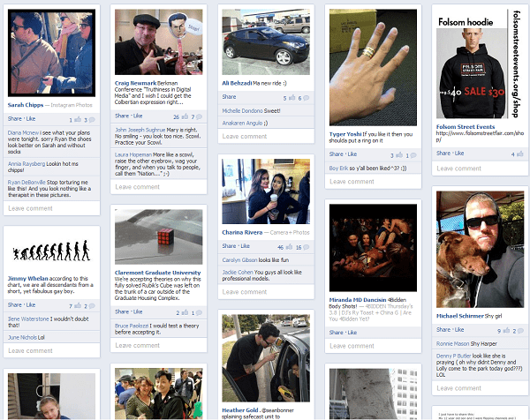This screenshot has width=530, height=420.
Task: Click the like thumb icon on Jimmy Whelan post
Action: tap(78, 305)
